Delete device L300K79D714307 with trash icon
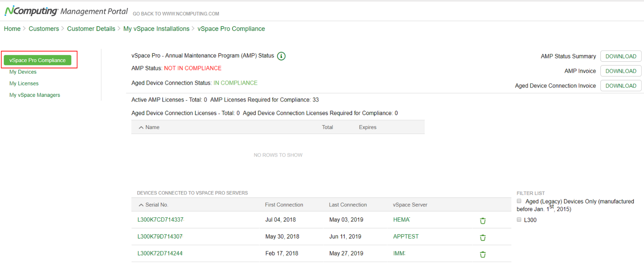Viewport: 644px width, 263px height. pyautogui.click(x=483, y=238)
